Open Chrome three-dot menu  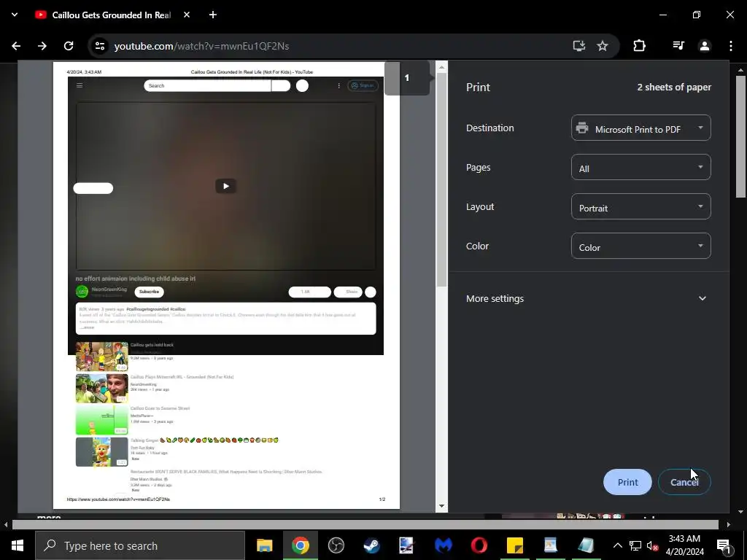tap(731, 46)
